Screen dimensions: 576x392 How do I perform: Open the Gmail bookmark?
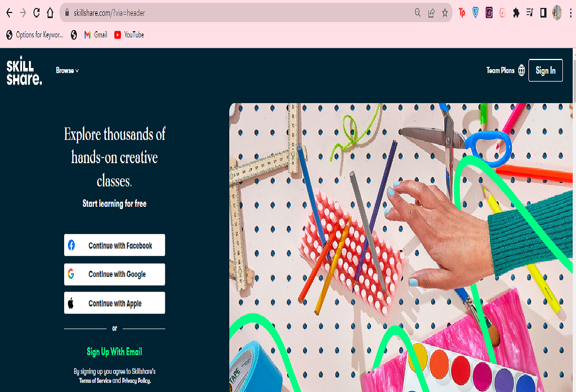point(96,35)
